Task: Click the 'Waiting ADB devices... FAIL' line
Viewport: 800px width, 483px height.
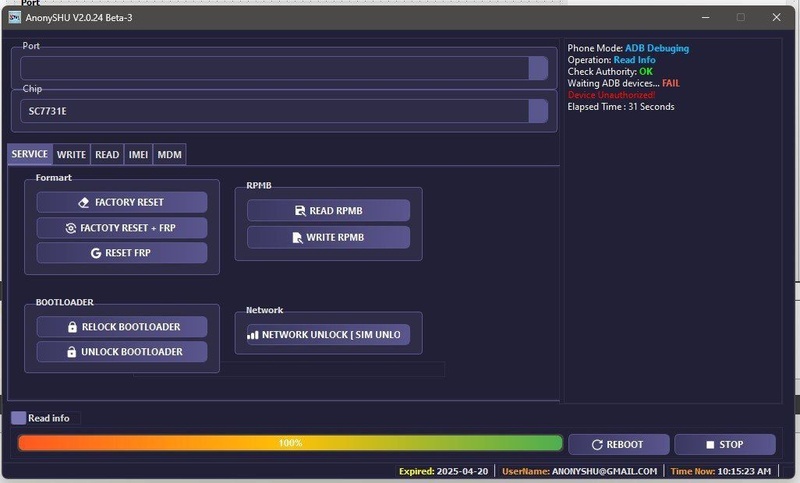Action: tap(623, 83)
